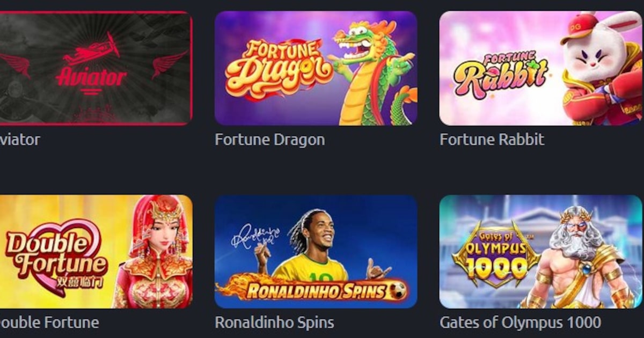Select the Fortune Rabbit game tile

[x=541, y=68]
